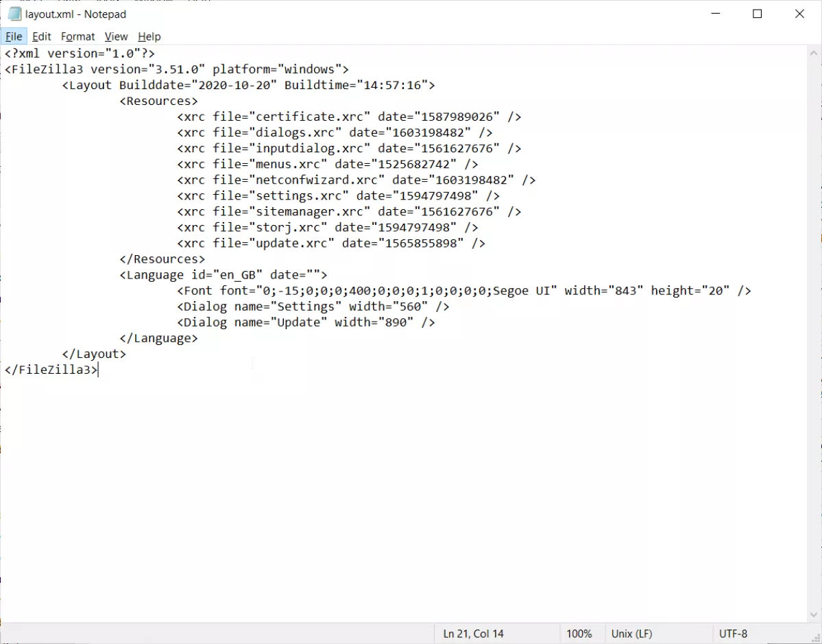Screen dimensions: 822x644
Task: Click the netconfwizard.xrc line
Action: tap(356, 180)
